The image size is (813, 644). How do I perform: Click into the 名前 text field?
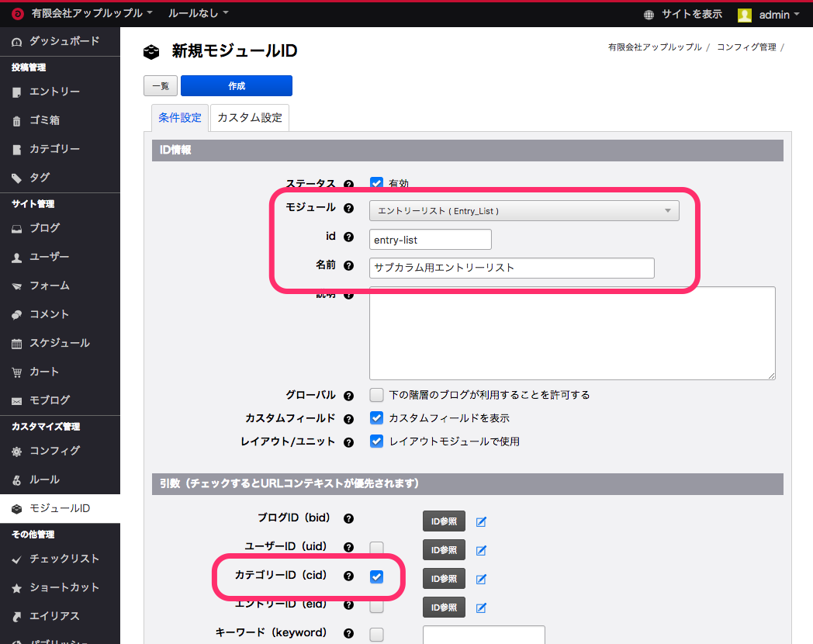click(512, 268)
